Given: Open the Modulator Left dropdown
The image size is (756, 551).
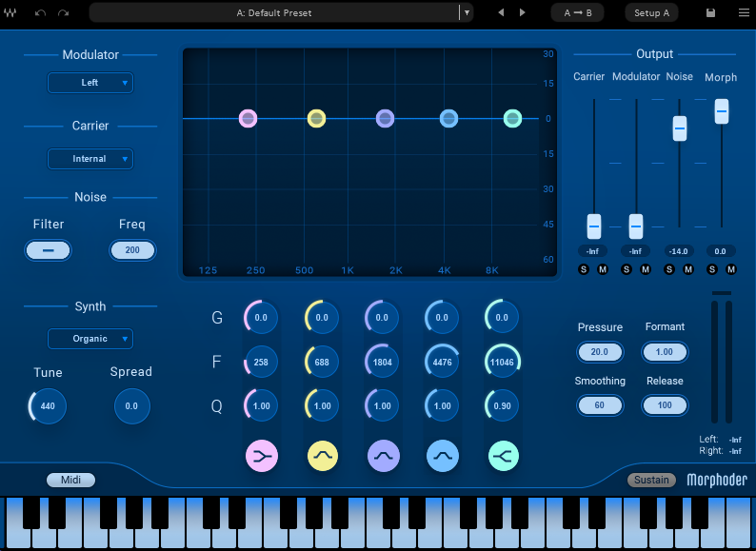Looking at the screenshot, I should point(90,83).
